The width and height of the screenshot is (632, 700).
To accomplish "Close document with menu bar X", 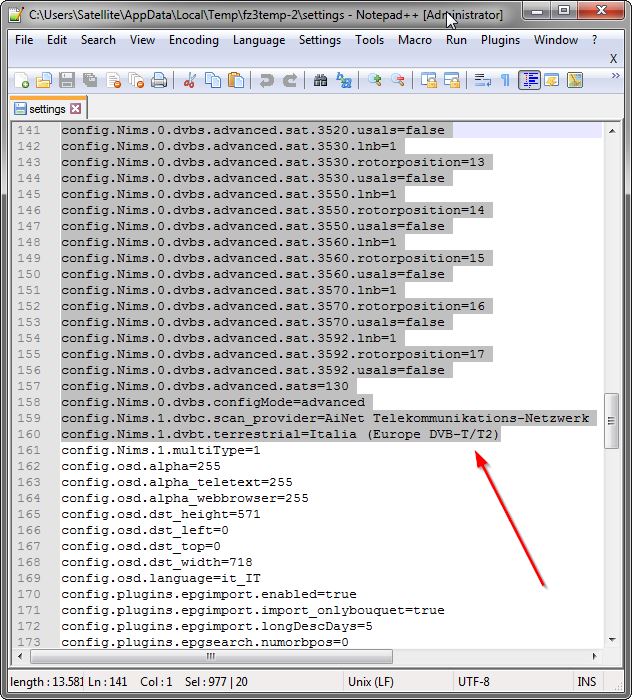I will point(614,58).
